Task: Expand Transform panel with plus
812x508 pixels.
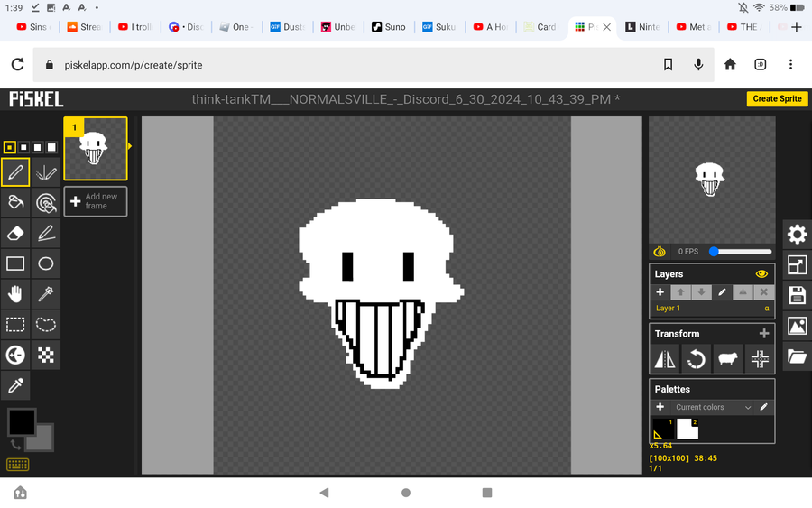Action: (x=764, y=334)
